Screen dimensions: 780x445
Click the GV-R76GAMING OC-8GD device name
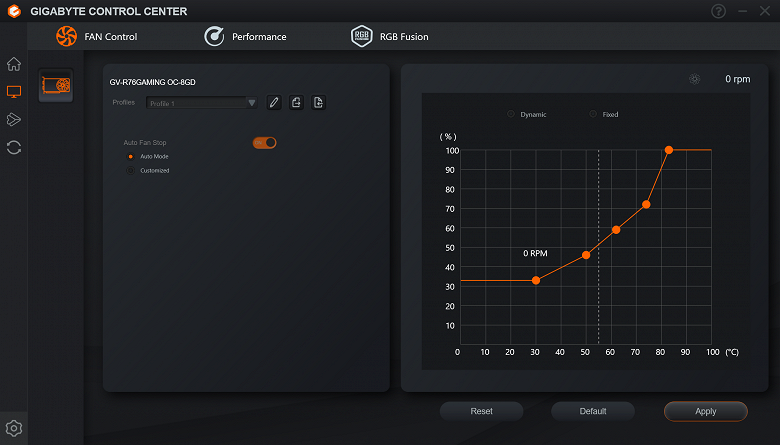click(153, 82)
